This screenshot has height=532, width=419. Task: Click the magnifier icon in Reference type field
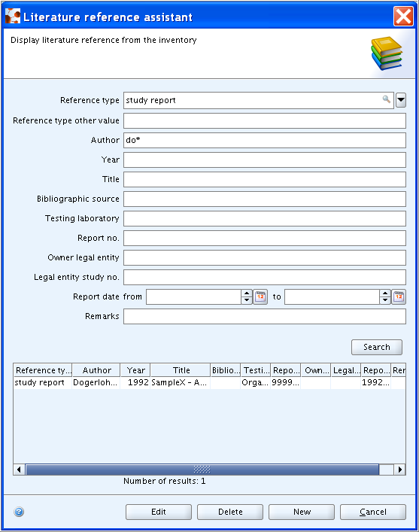coord(386,99)
